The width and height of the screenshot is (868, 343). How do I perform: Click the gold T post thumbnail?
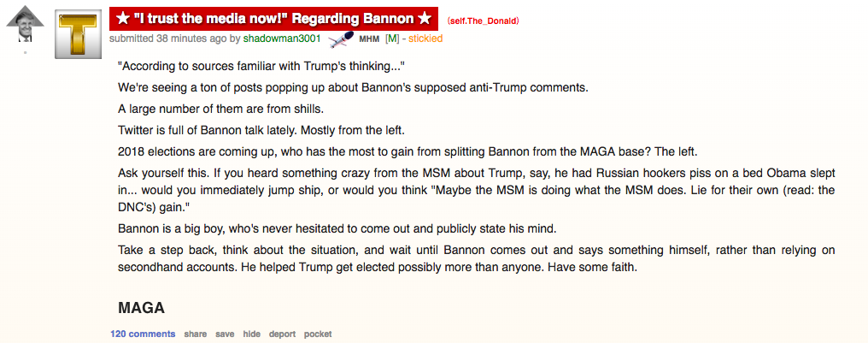pos(78,34)
